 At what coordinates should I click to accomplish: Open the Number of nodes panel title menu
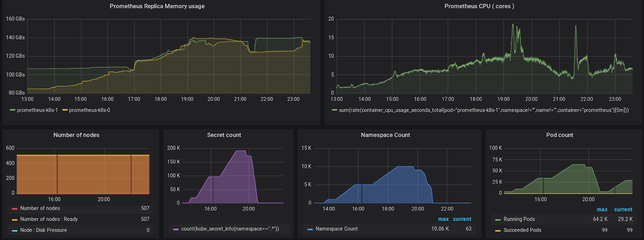tap(76, 135)
